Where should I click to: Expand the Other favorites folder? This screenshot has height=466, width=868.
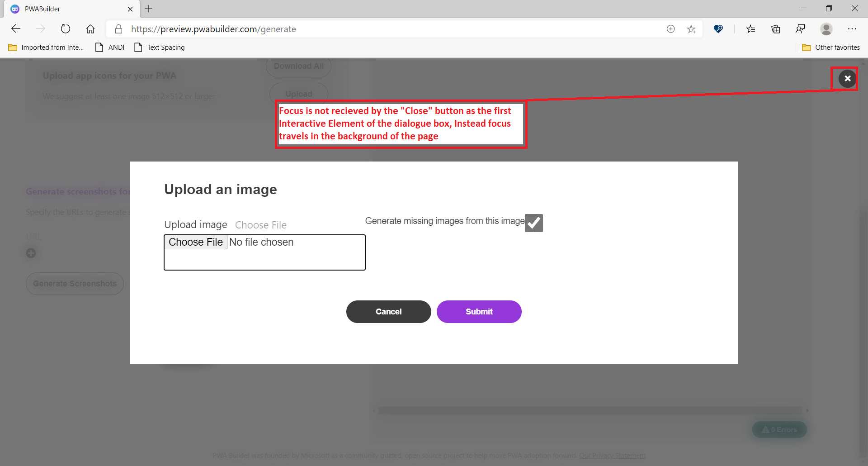(831, 47)
